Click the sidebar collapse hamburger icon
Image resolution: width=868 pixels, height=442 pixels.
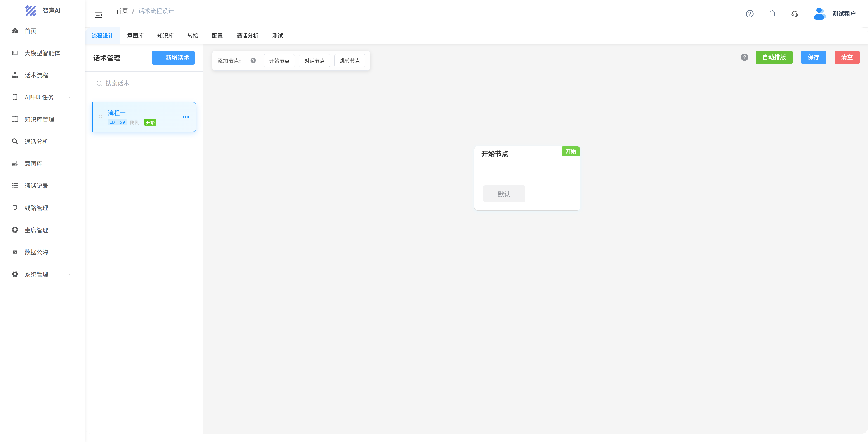tap(99, 14)
